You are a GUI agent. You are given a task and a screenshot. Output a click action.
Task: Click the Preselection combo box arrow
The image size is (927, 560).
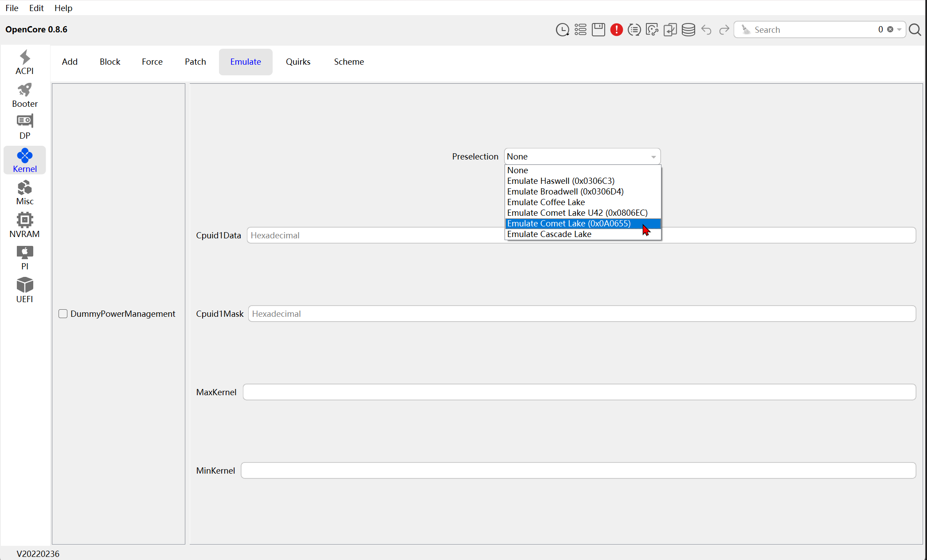coord(653,157)
